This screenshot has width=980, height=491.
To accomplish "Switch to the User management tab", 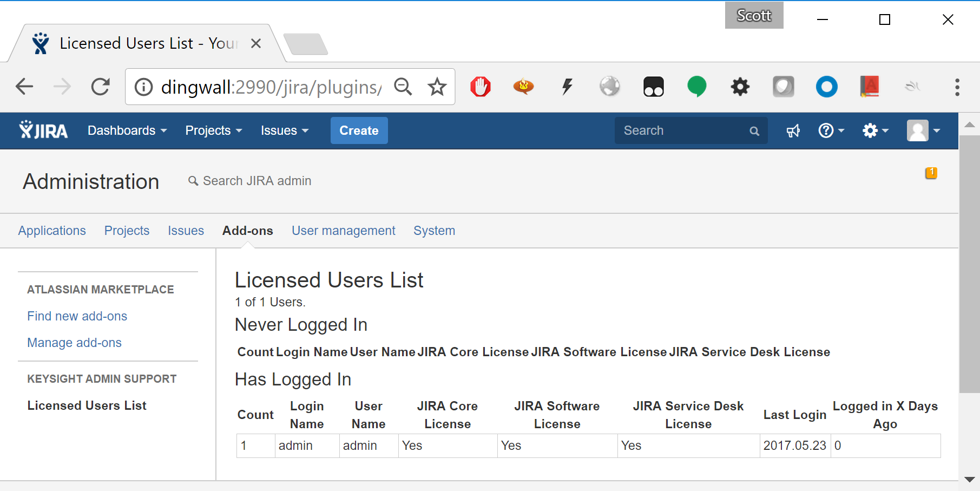I will click(x=344, y=231).
